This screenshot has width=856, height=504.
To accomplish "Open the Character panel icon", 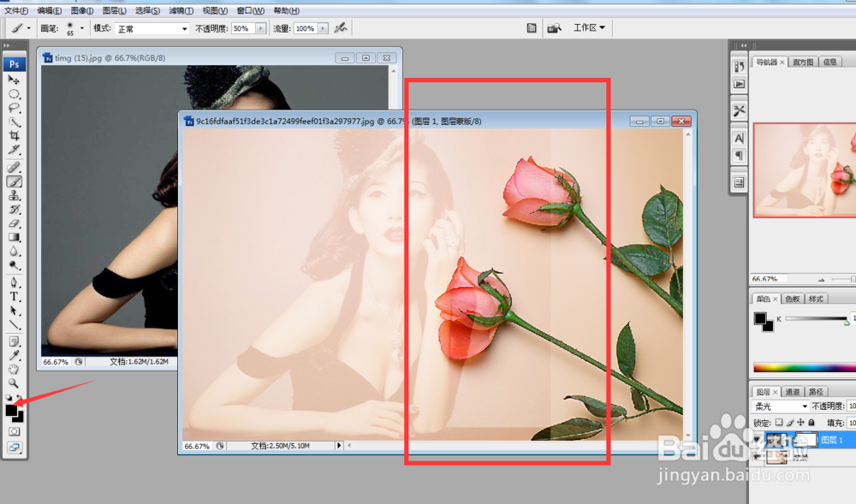I will coord(739,139).
